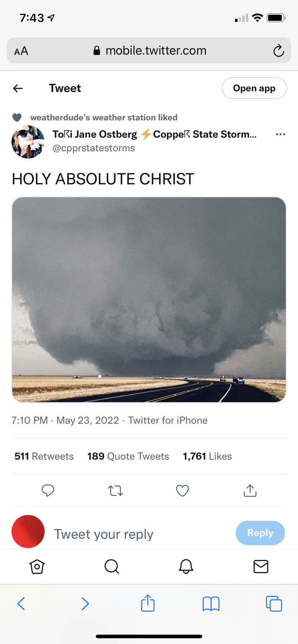View the 511 Retweets list

pos(44,456)
